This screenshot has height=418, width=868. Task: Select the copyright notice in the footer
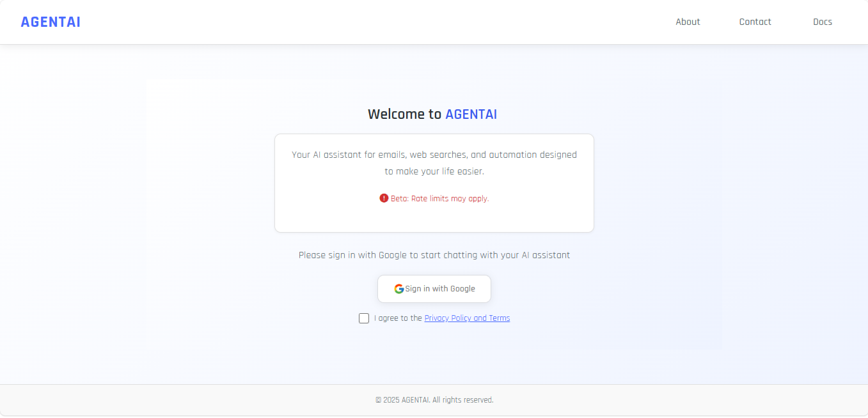point(434,399)
